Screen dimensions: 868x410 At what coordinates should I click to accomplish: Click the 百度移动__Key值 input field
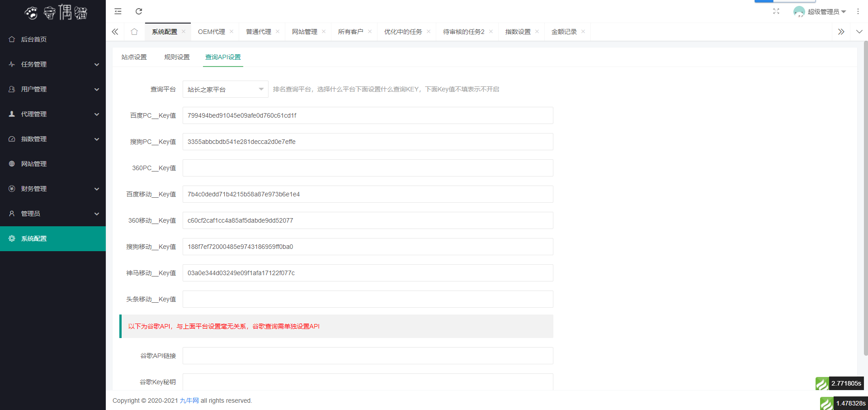368,194
